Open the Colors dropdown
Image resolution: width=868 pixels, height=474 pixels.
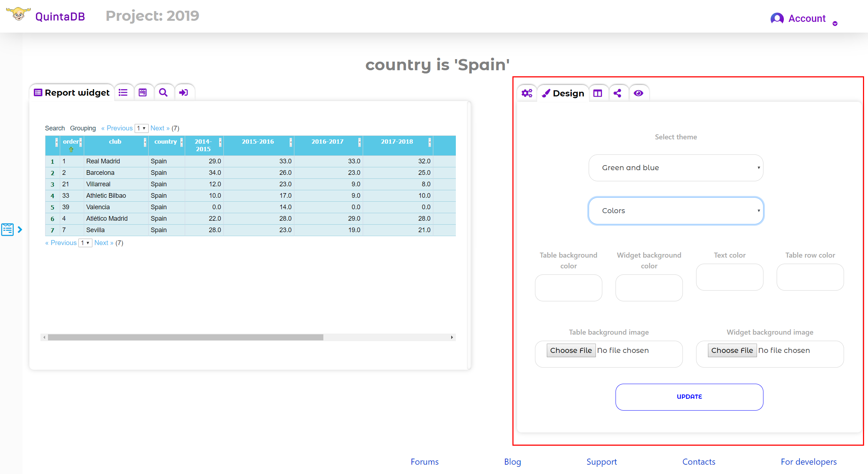pos(676,211)
